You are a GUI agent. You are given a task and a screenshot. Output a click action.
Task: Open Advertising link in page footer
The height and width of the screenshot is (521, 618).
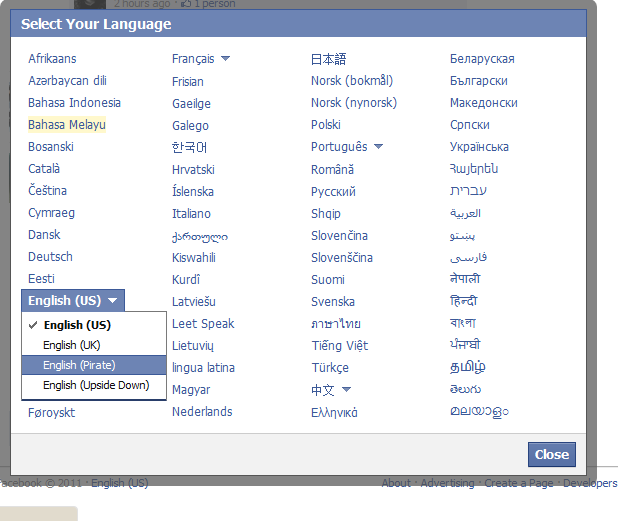pos(447,483)
